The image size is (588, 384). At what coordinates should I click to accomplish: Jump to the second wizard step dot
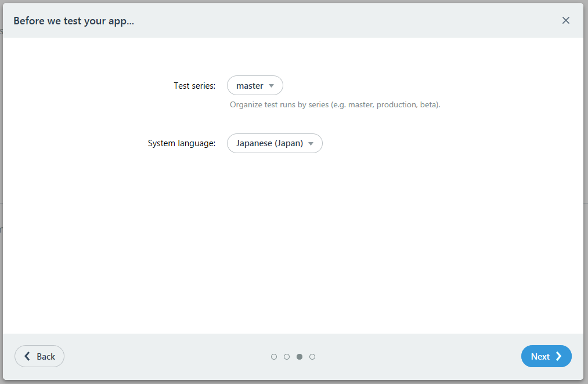coord(287,357)
